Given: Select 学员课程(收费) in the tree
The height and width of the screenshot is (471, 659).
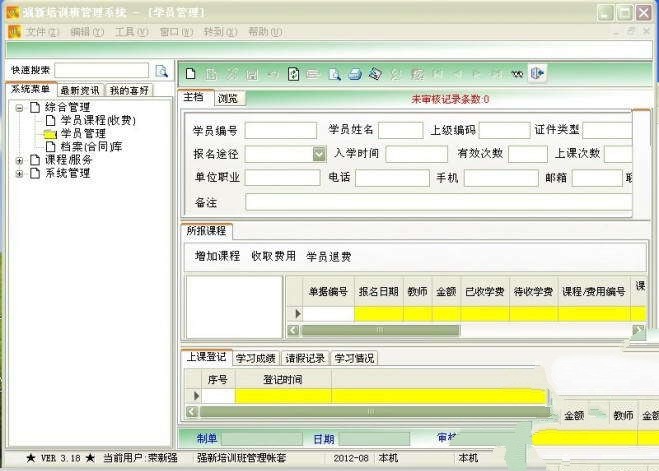Looking at the screenshot, I should (98, 121).
